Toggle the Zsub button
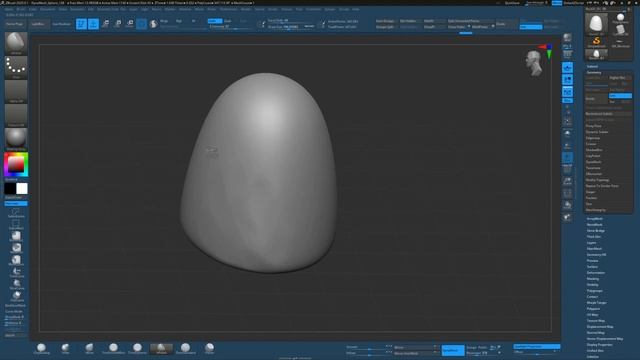 [228, 21]
